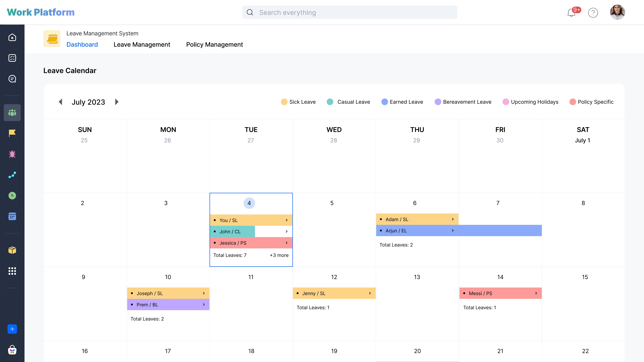Switch to the Leave Management tab
This screenshot has width=644, height=362.
(142, 45)
